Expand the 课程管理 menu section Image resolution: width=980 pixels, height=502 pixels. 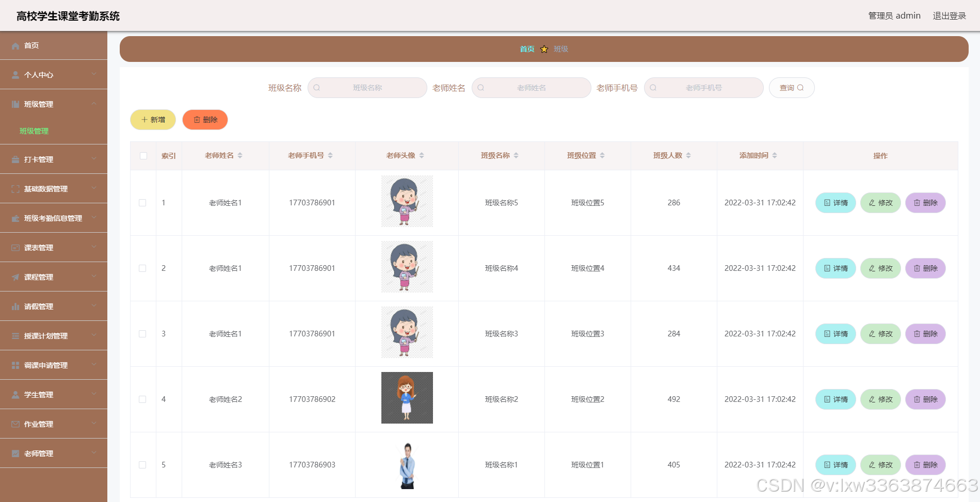point(53,277)
